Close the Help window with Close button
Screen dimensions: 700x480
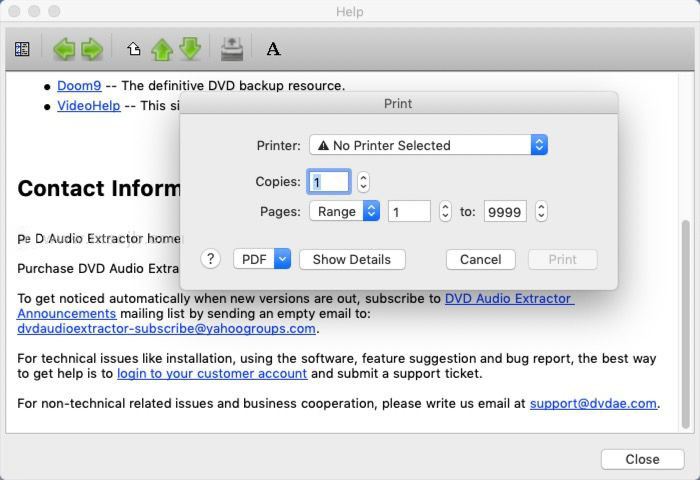point(642,459)
